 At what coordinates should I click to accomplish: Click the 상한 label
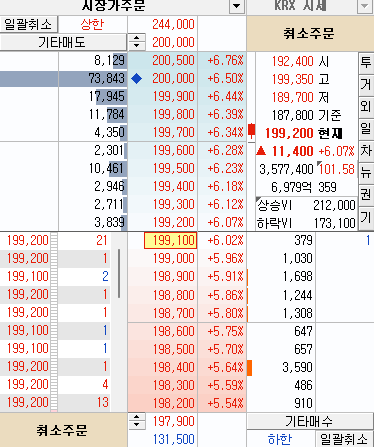click(x=92, y=24)
